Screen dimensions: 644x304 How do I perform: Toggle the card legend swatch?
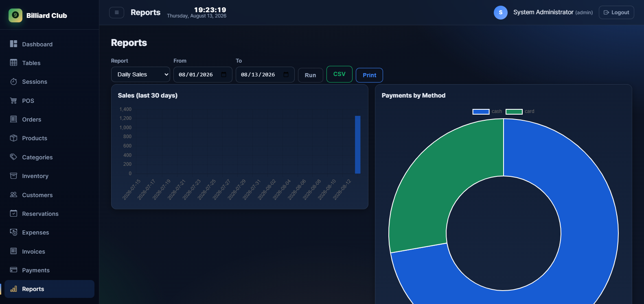tap(514, 111)
